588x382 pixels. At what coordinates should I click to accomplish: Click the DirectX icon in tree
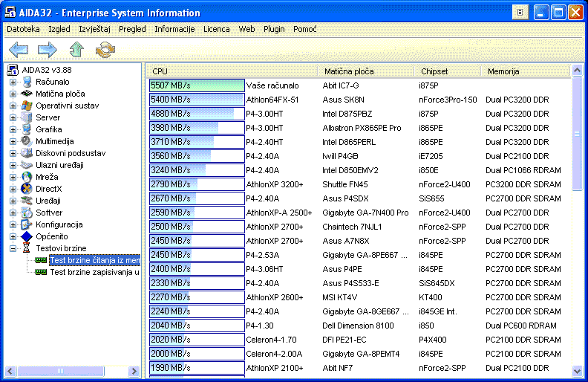point(27,189)
